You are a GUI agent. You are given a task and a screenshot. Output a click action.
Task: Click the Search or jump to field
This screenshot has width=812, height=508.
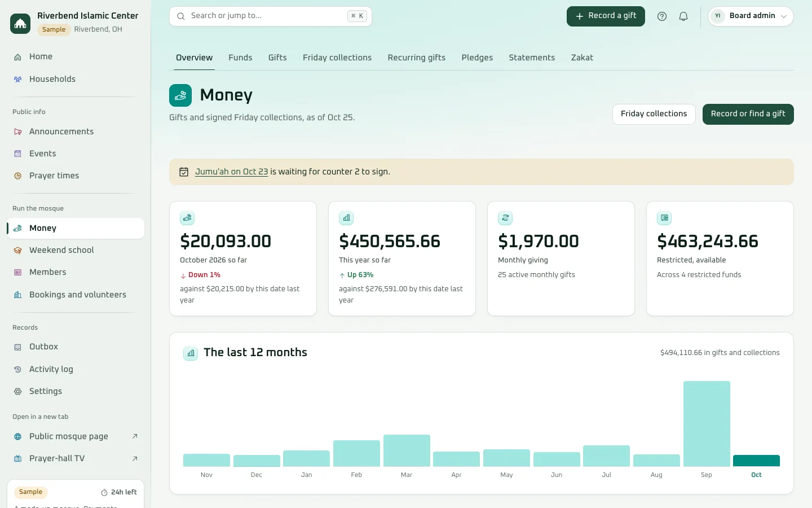coord(271,16)
